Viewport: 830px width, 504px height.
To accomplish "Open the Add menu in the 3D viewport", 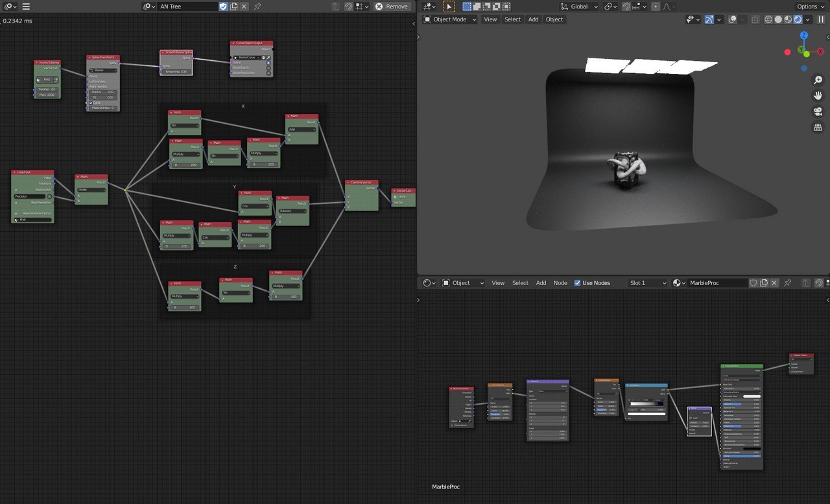I will (533, 19).
